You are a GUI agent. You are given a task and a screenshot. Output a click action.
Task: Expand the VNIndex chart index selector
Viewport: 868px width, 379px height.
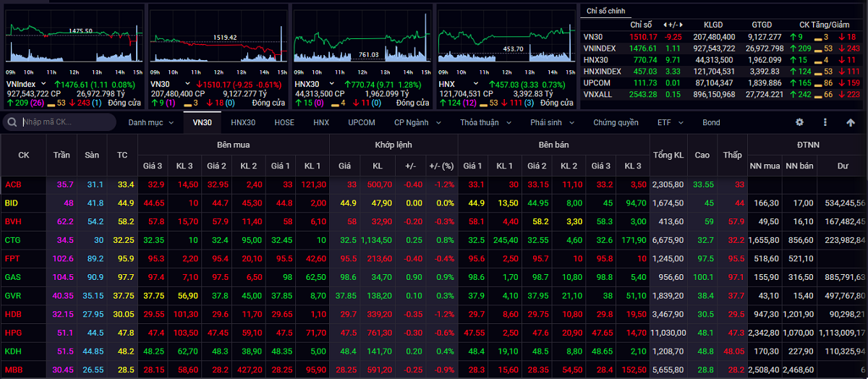tap(43, 85)
